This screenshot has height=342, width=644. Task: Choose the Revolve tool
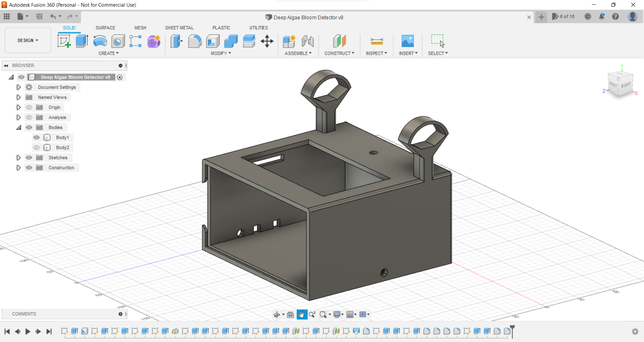pos(100,41)
